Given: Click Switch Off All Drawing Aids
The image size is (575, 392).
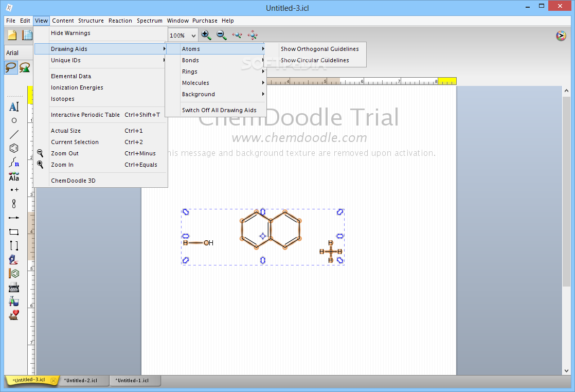Looking at the screenshot, I should click(x=215, y=110).
